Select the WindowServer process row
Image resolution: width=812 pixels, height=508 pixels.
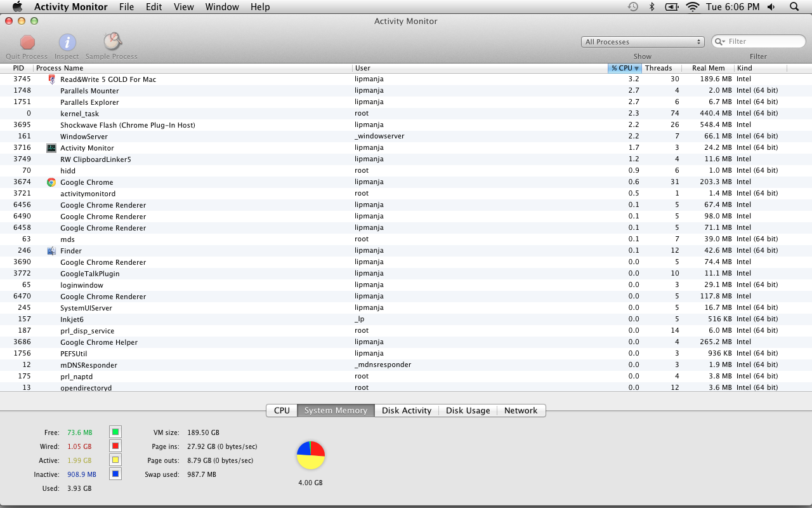(x=406, y=137)
